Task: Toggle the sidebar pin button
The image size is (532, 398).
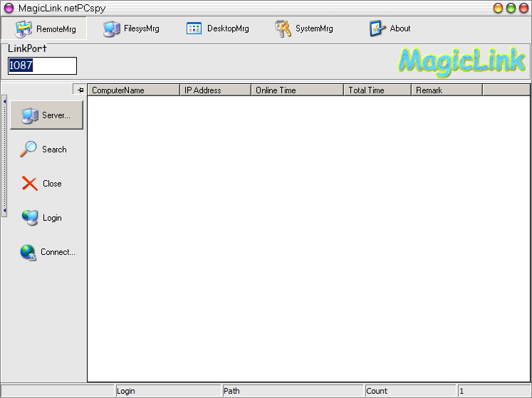Action: click(x=80, y=90)
